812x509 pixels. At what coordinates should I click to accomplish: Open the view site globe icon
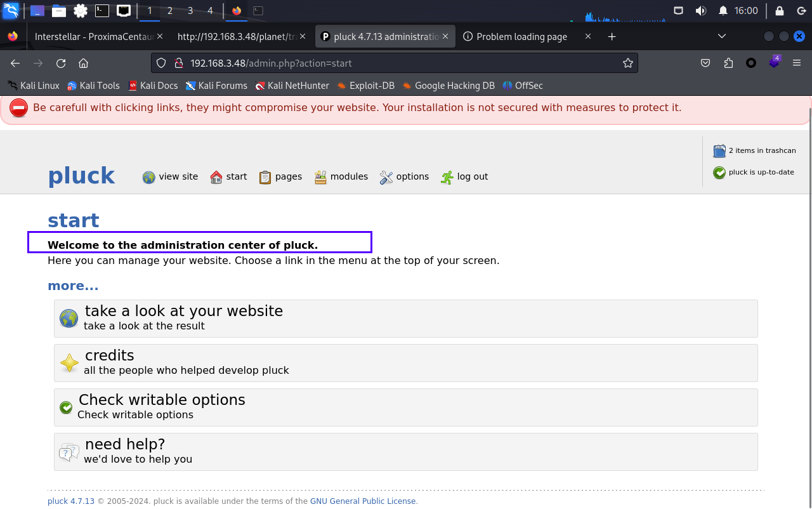tap(148, 177)
